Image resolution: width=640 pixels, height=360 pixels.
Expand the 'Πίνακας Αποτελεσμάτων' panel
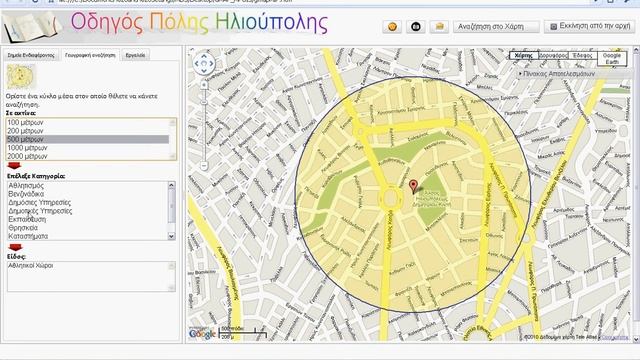tap(557, 74)
